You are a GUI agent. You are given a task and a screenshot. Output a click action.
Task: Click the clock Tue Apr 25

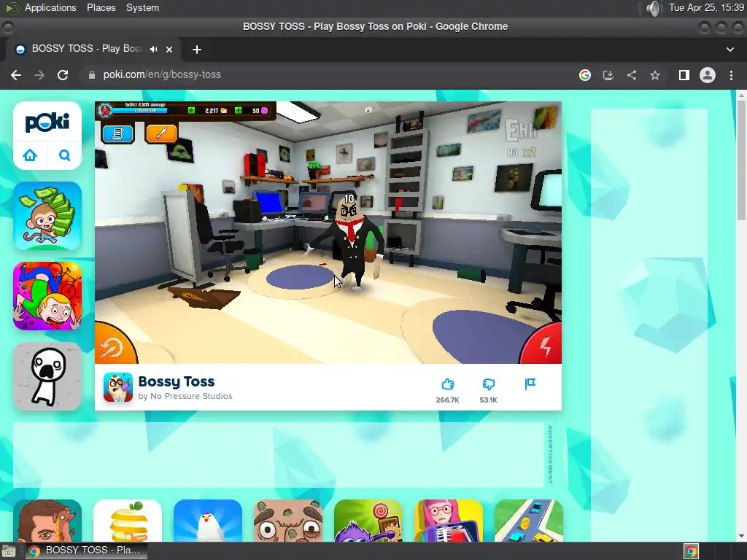[x=706, y=7]
